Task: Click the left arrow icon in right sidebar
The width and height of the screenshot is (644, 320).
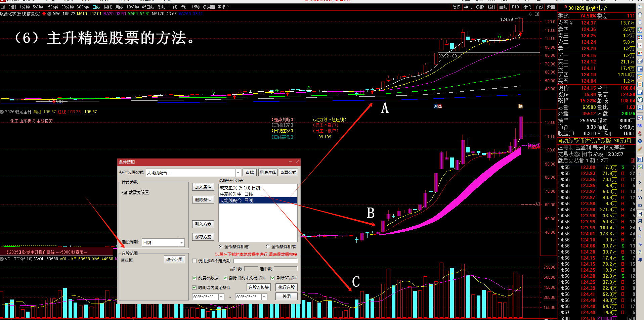Action: point(640,7)
